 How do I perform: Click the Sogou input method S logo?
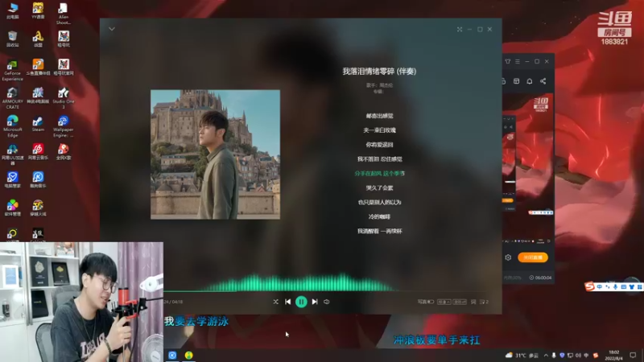tap(590, 286)
